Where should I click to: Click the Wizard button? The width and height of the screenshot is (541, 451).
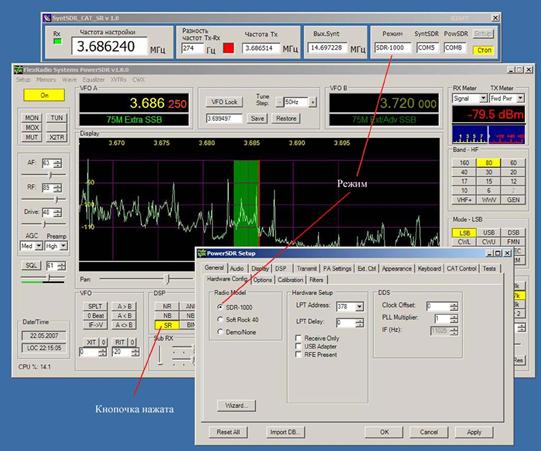[236, 405]
